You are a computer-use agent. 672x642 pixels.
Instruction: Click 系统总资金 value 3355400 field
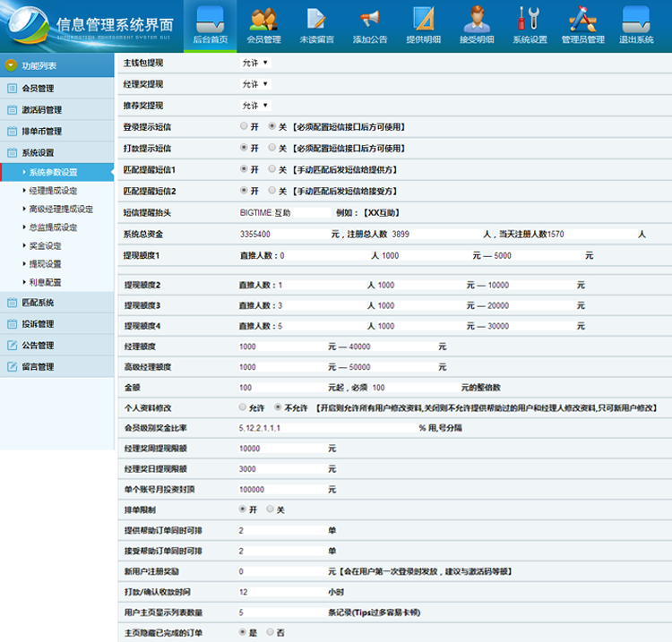[284, 235]
